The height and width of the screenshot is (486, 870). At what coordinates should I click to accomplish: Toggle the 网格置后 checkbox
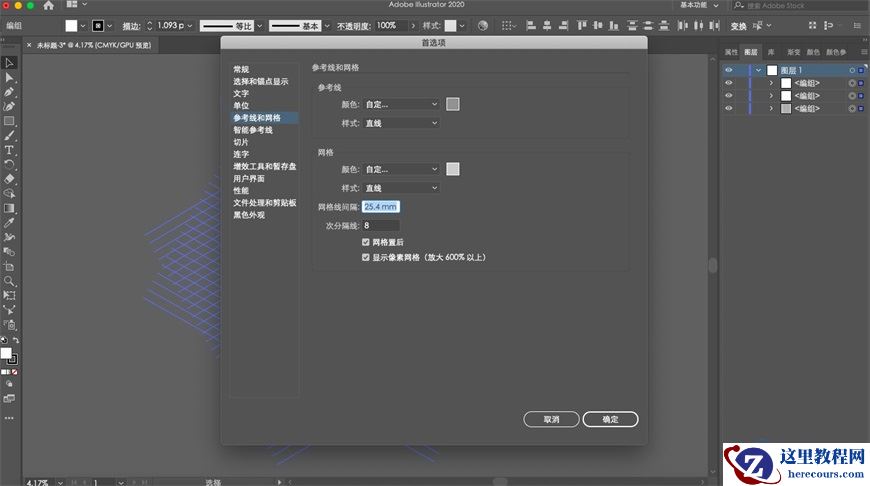click(x=366, y=242)
